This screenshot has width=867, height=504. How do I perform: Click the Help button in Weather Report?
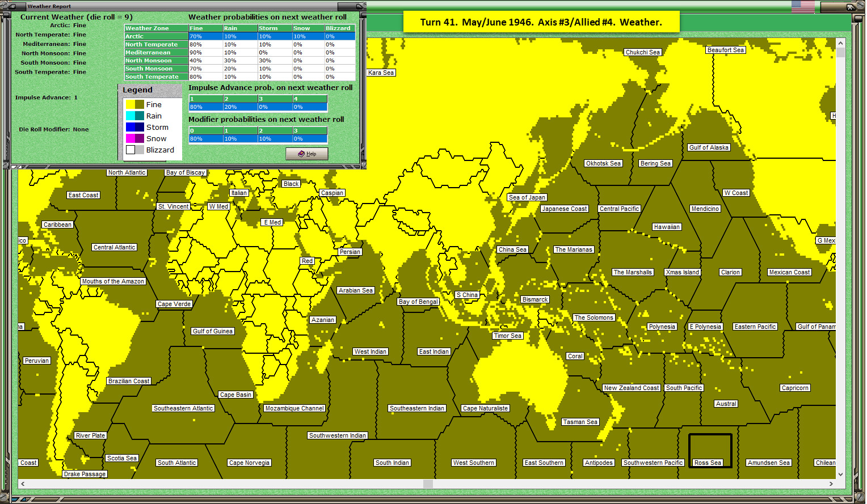click(x=307, y=154)
